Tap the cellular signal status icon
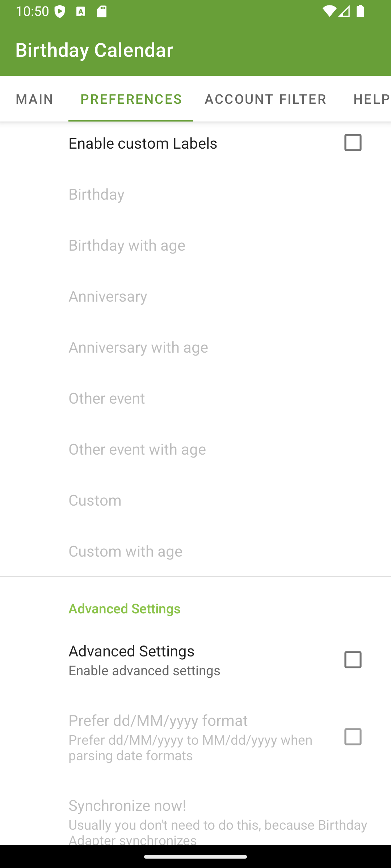The image size is (391, 868). 344,12
